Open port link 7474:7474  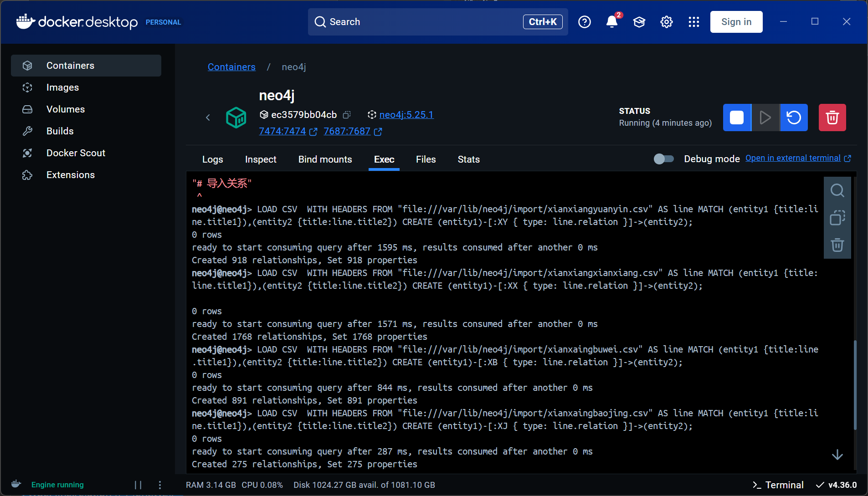[x=282, y=131]
